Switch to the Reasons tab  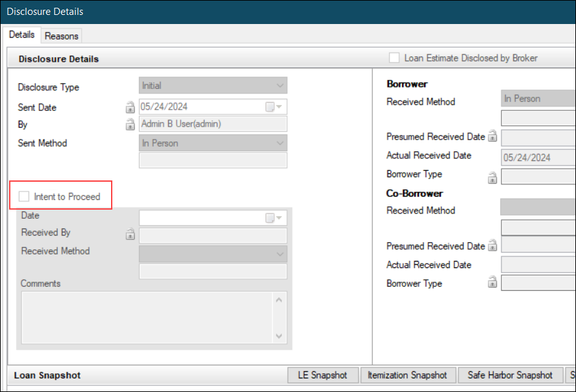pyautogui.click(x=61, y=36)
